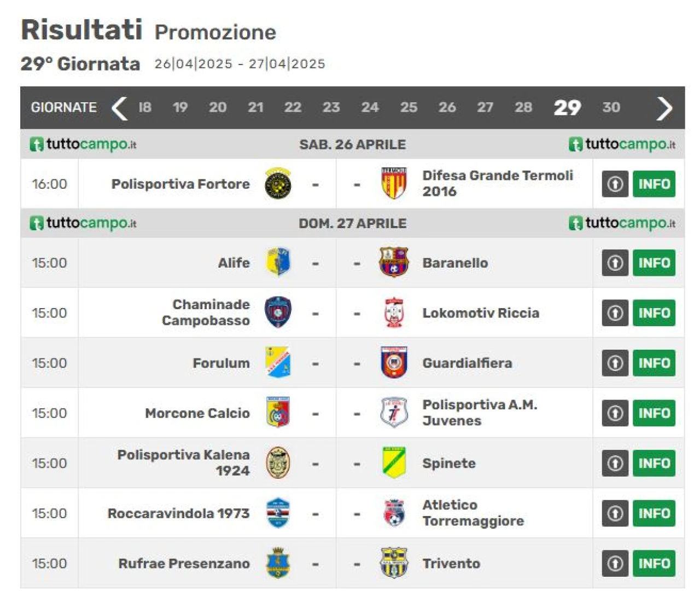This screenshot has width=700, height=597.
Task: Select giornata 30 tab
Action: tap(611, 107)
